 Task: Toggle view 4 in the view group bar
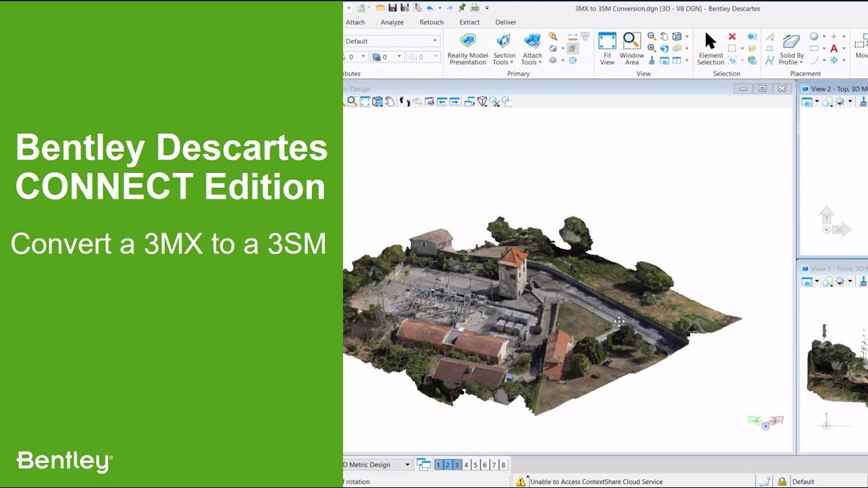pos(466,465)
